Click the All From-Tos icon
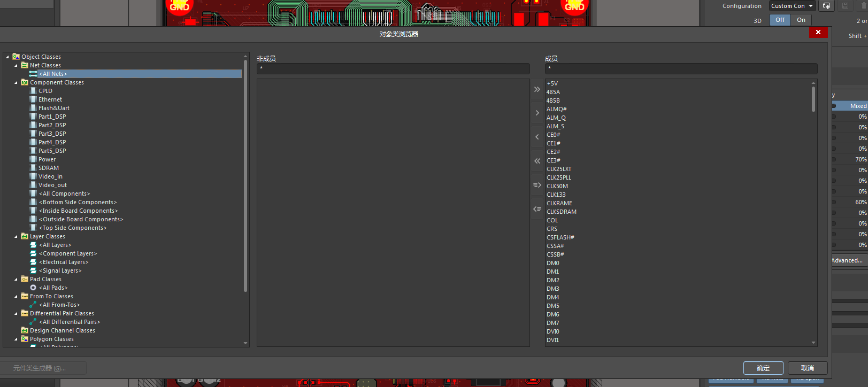The height and width of the screenshot is (387, 868). point(33,305)
